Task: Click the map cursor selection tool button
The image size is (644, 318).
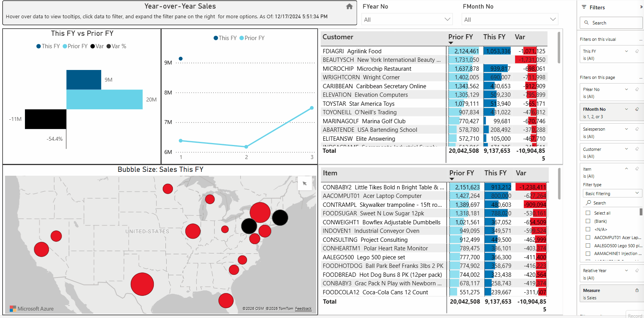Action: click(304, 183)
